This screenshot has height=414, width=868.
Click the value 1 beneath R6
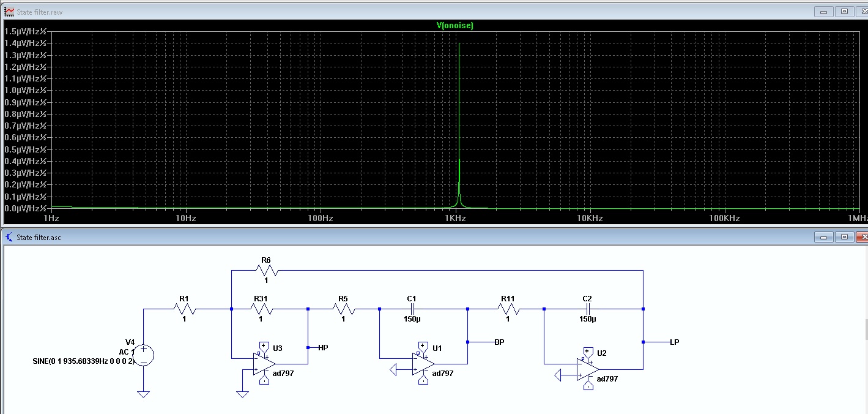(266, 280)
